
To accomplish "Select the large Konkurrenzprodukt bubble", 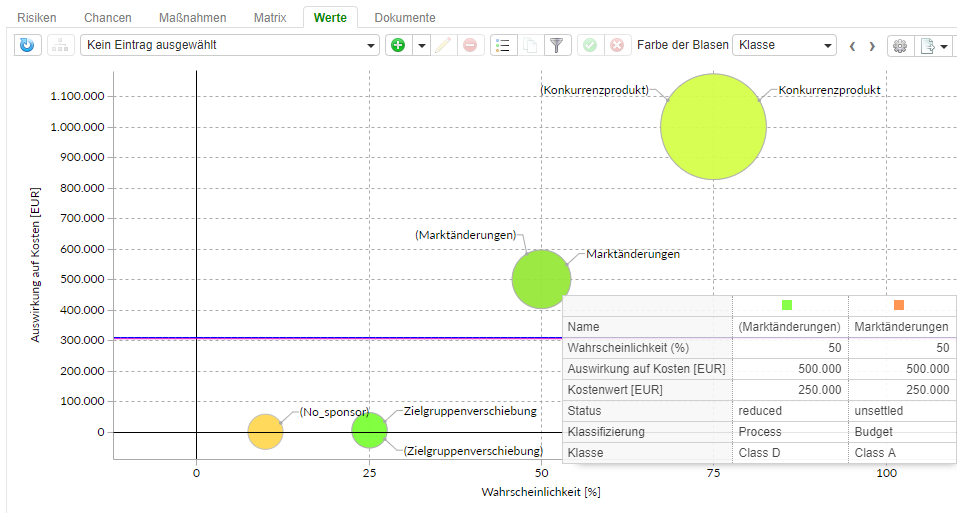I will 713,127.
